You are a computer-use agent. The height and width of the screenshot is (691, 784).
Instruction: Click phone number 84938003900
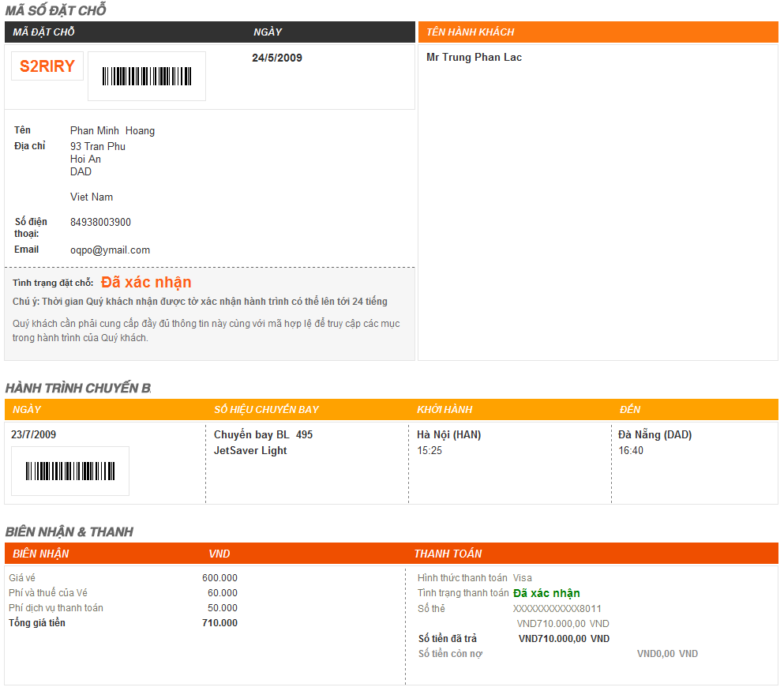(100, 222)
